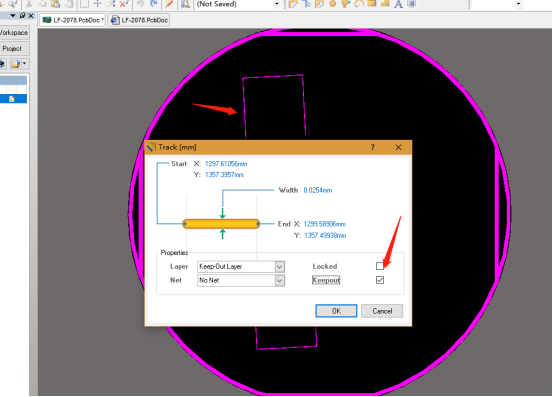Select the Place Fill tool
This screenshot has height=397, width=553.
point(372,4)
